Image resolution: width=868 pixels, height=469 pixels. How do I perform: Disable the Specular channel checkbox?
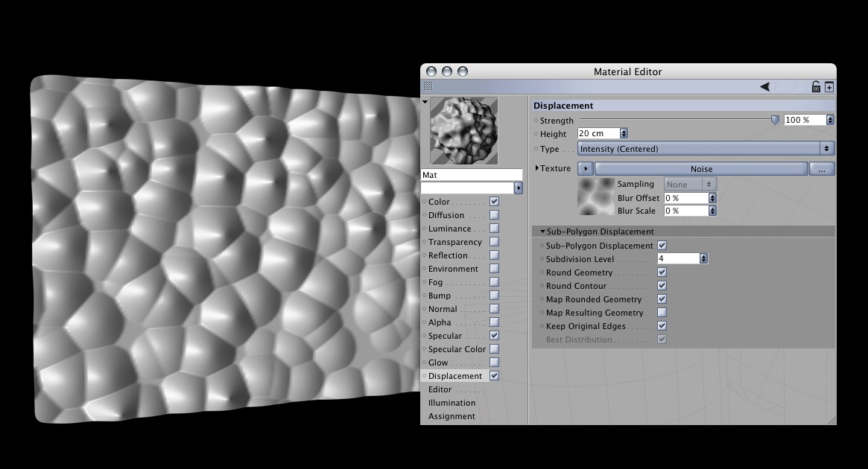494,335
